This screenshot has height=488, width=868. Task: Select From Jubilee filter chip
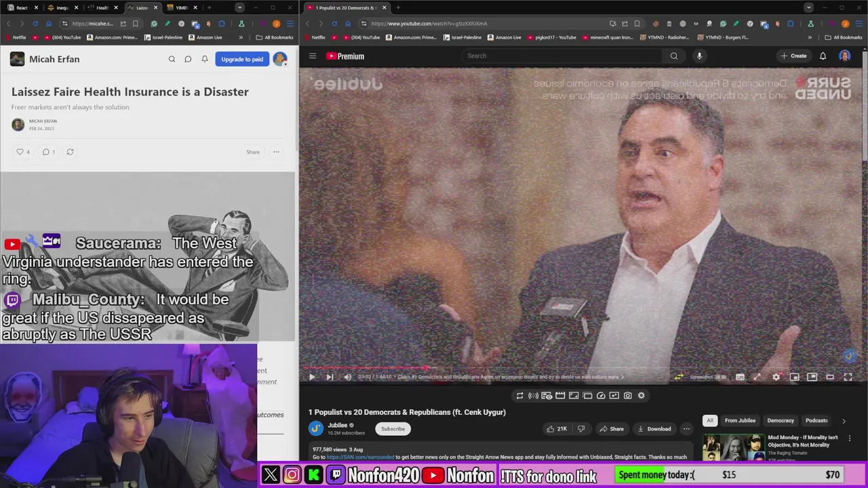pos(740,420)
